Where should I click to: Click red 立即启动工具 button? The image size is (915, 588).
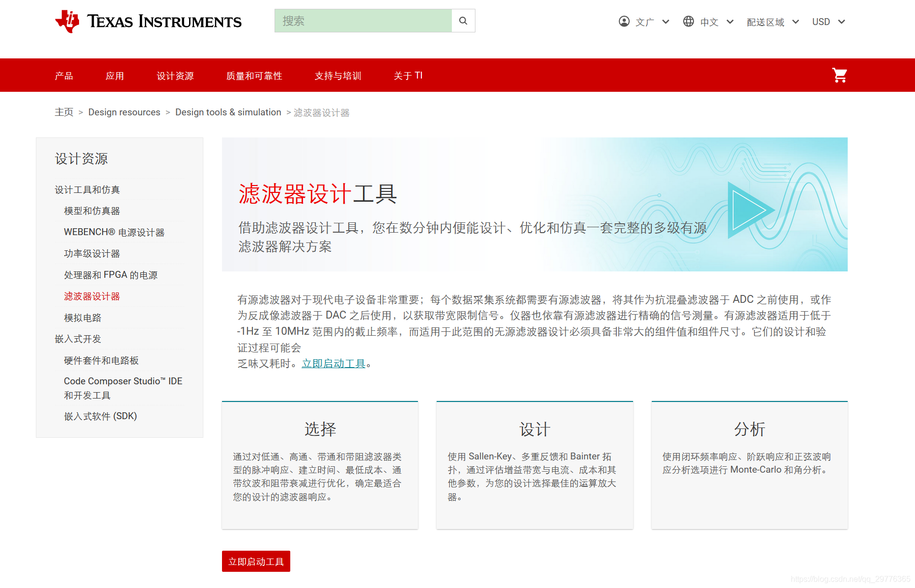pyautogui.click(x=256, y=561)
